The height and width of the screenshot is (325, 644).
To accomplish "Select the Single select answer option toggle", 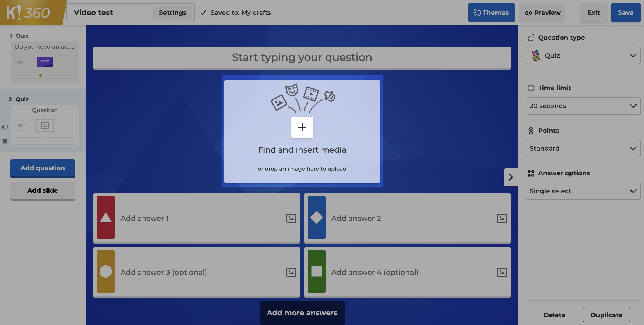I will 583,191.
